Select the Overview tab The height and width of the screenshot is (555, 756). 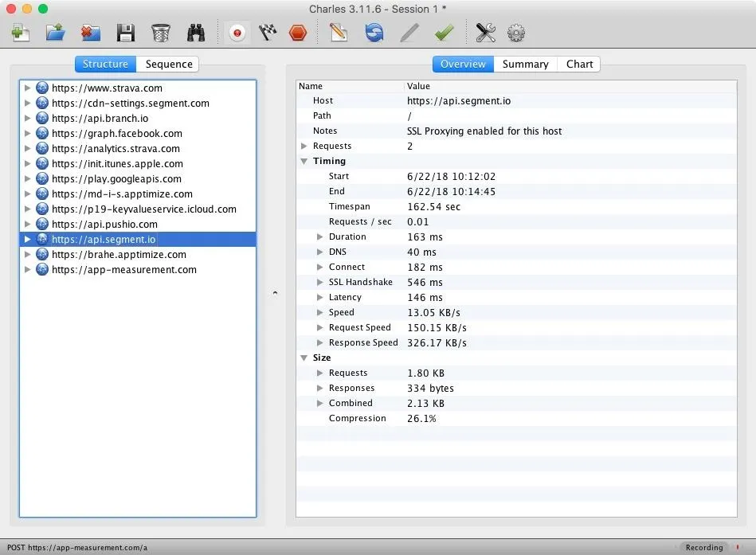coord(463,64)
